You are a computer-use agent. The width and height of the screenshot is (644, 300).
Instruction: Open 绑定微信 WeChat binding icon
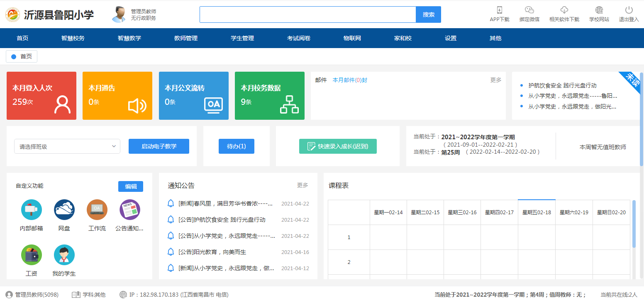pyautogui.click(x=529, y=10)
